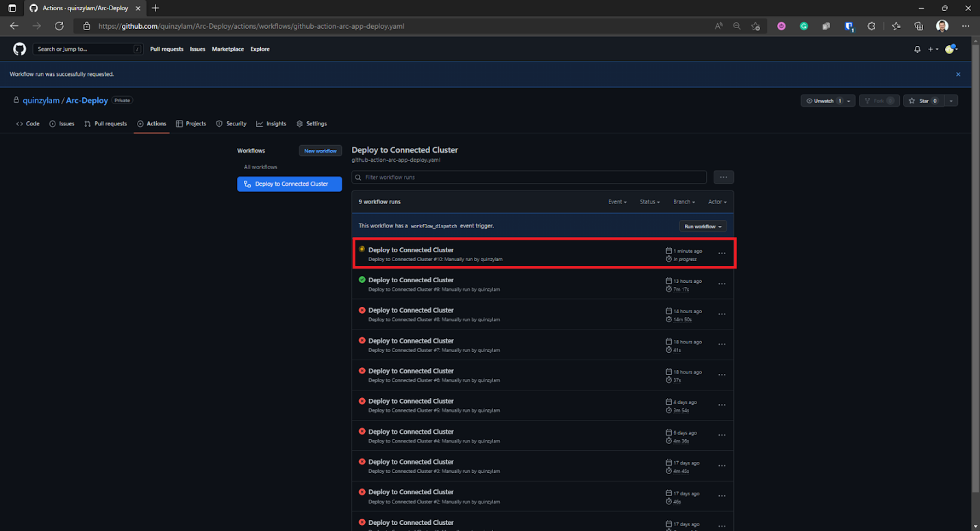
Task: Focus the Search or jump to box
Action: (x=88, y=49)
